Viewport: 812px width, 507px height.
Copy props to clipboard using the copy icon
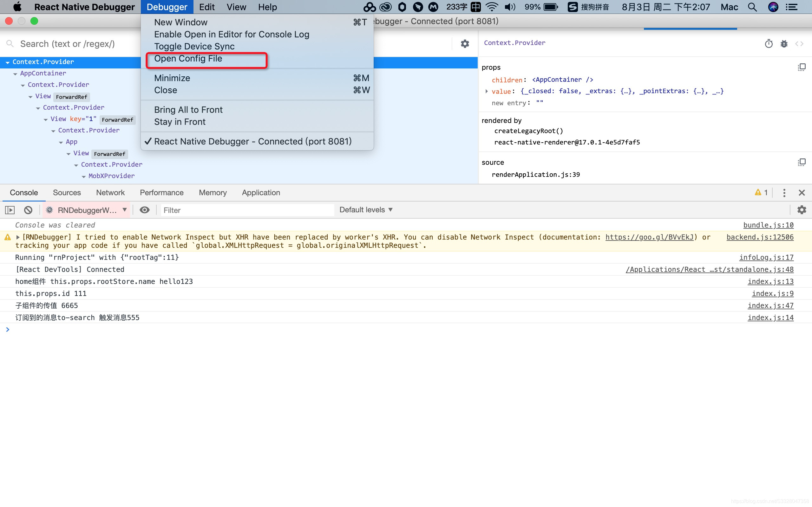(x=801, y=67)
